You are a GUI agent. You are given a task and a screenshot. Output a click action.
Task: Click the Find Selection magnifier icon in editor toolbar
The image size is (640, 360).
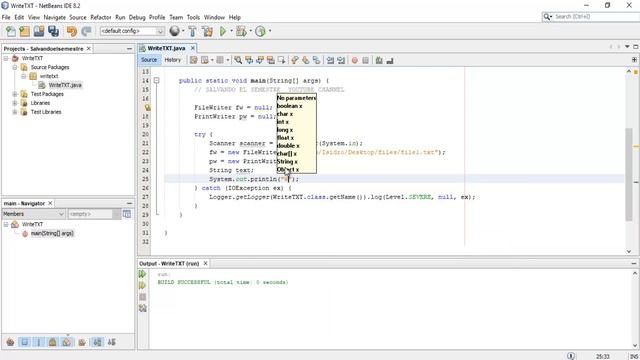238,60
